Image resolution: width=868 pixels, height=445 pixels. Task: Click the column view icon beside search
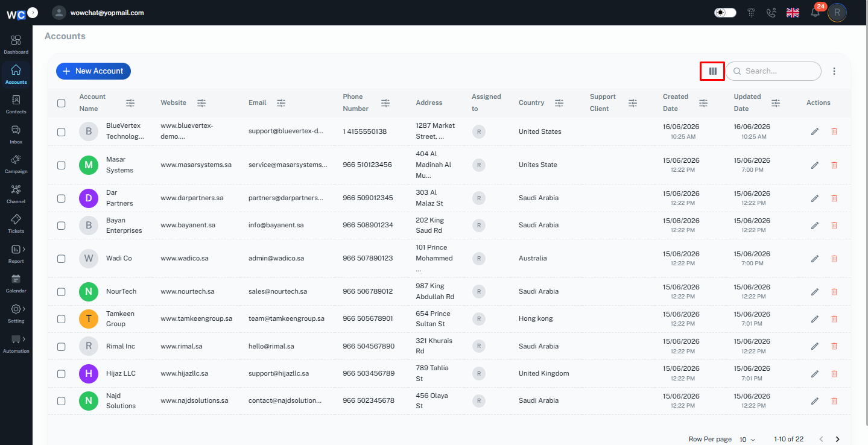tap(712, 71)
